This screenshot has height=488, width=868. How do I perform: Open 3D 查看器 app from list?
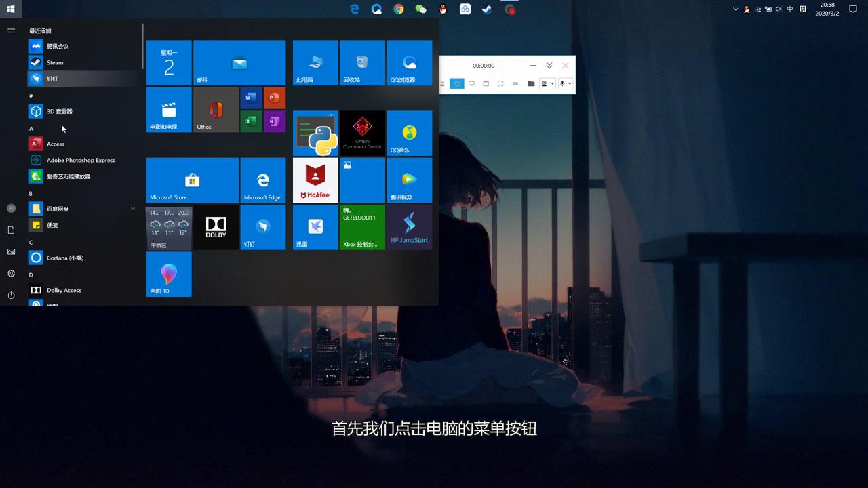83,111
